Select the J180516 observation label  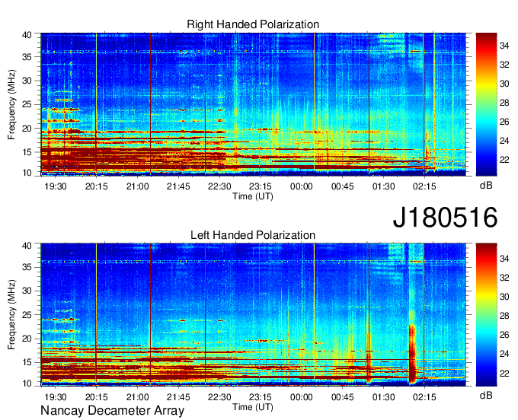[x=445, y=217]
